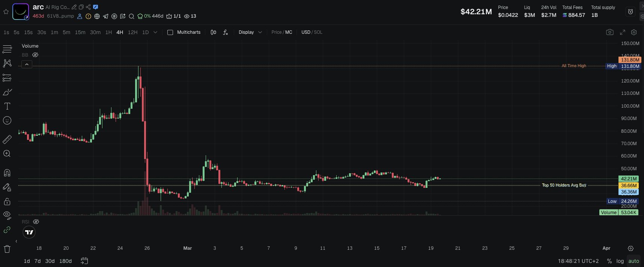This screenshot has width=644, height=267.
Task: Open the emoji sticker drawing tool
Action: click(x=7, y=120)
